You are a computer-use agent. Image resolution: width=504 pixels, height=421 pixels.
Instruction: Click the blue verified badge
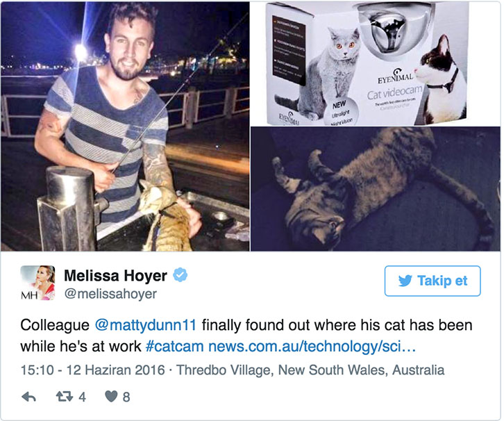tap(180, 275)
